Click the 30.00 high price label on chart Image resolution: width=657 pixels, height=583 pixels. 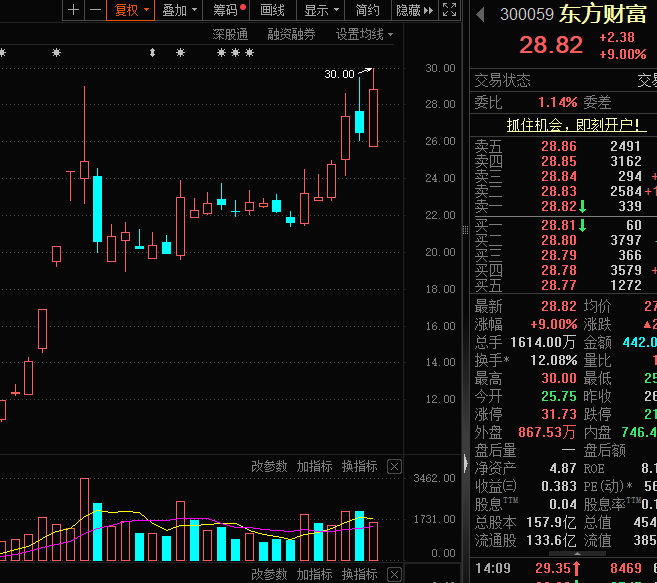click(x=339, y=74)
